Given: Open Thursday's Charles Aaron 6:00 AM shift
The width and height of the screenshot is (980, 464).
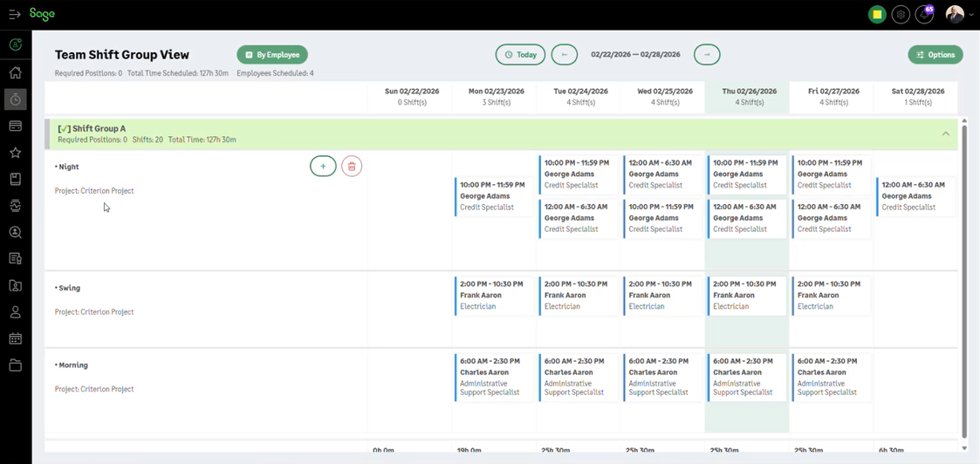Looking at the screenshot, I should click(x=748, y=378).
